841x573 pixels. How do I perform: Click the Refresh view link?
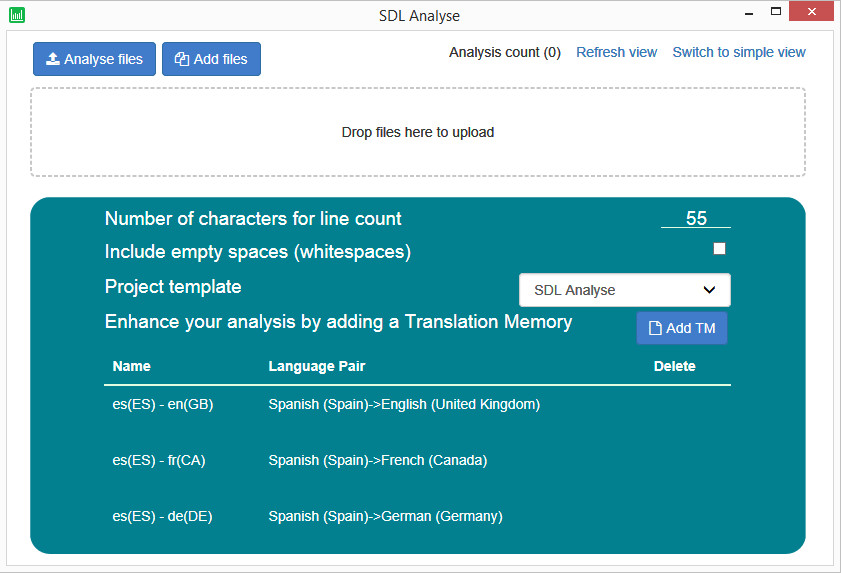pyautogui.click(x=616, y=52)
